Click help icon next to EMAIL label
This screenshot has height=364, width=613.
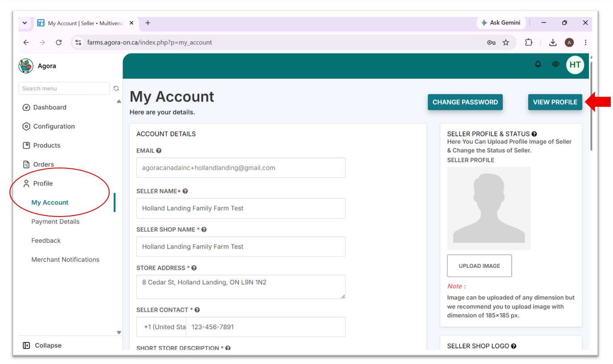click(159, 151)
